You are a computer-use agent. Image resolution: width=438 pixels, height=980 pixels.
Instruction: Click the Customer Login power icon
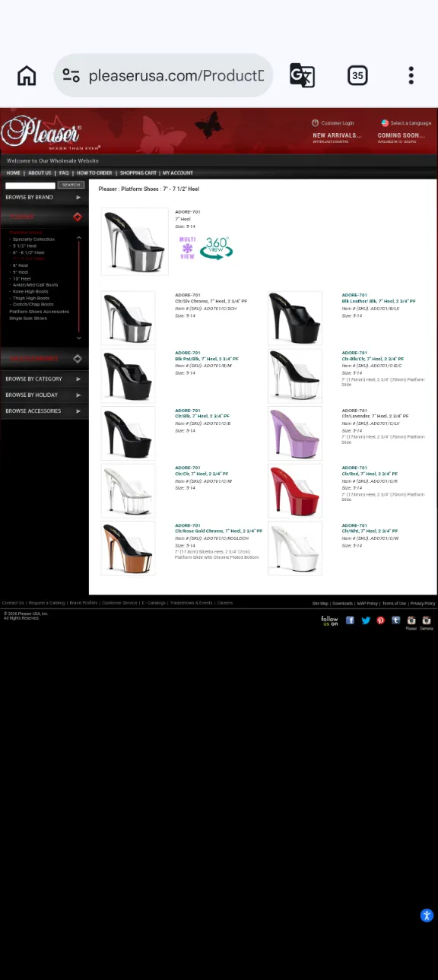coord(315,122)
